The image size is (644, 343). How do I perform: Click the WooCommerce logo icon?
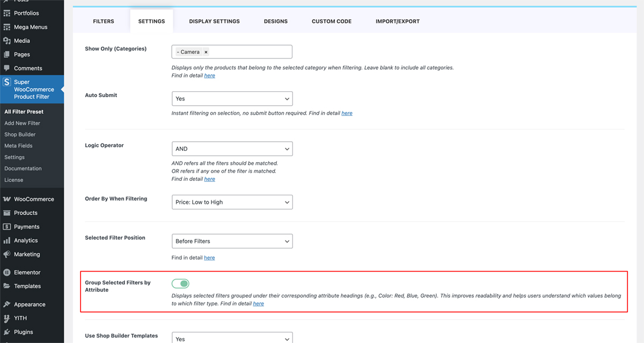[x=7, y=199]
